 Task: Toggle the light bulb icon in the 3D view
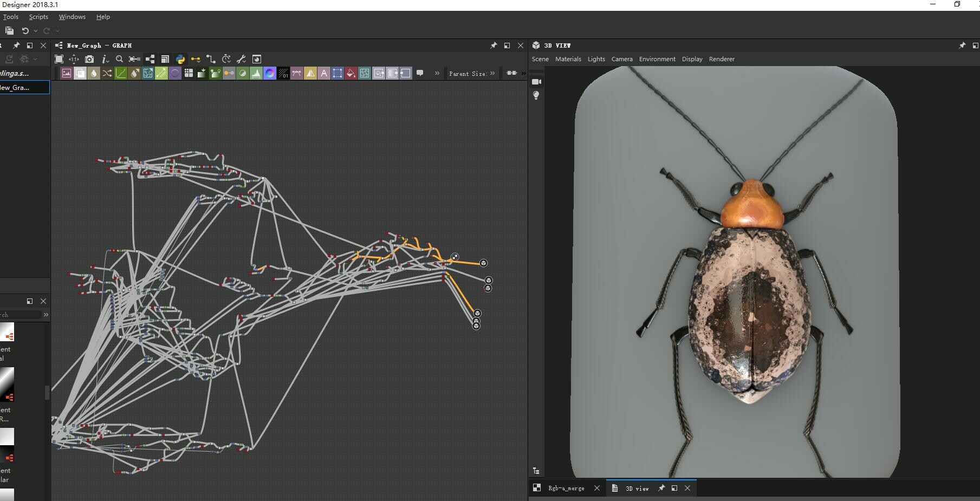click(x=536, y=95)
